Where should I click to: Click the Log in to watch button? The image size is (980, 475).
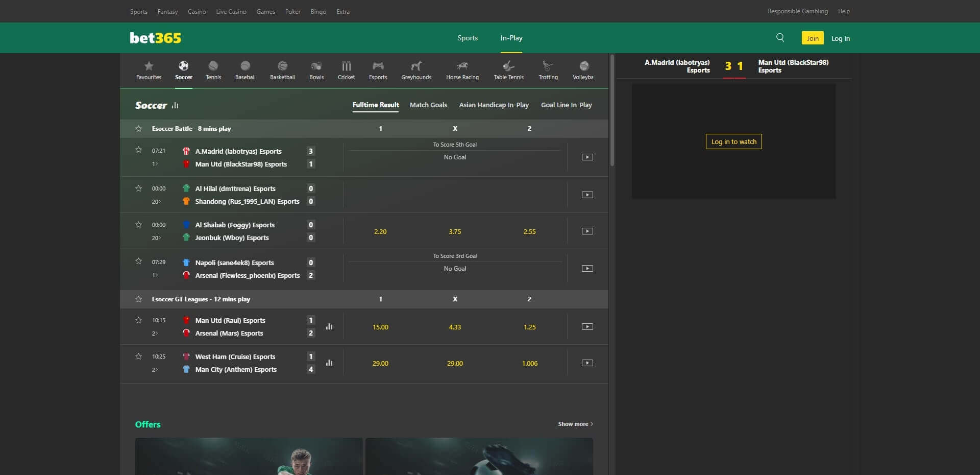[x=733, y=141]
